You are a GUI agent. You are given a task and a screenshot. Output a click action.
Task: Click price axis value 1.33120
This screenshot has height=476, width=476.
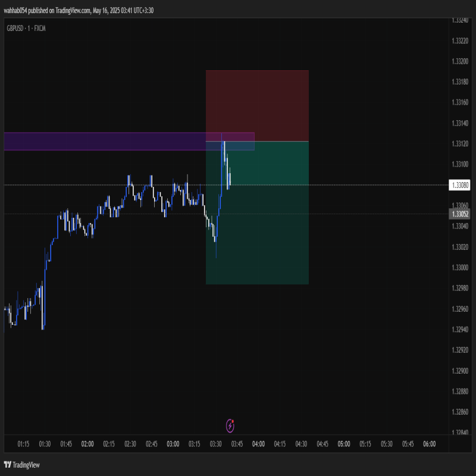click(460, 143)
